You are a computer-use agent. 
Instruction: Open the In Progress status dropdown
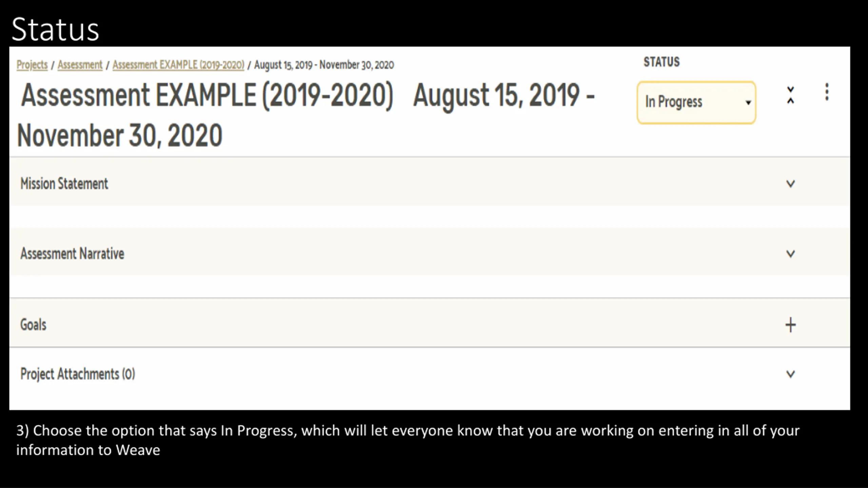696,102
